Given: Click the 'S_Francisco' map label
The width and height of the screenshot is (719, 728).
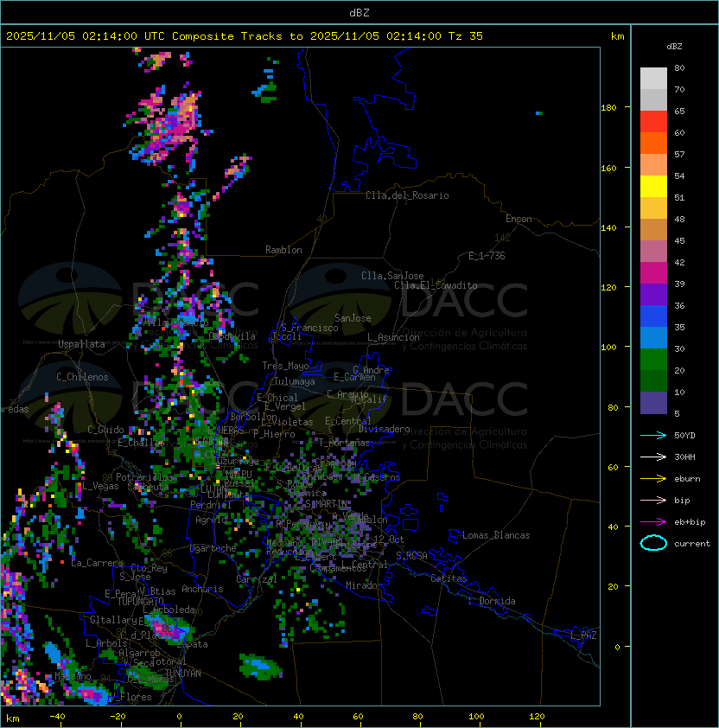Looking at the screenshot, I should (x=309, y=328).
